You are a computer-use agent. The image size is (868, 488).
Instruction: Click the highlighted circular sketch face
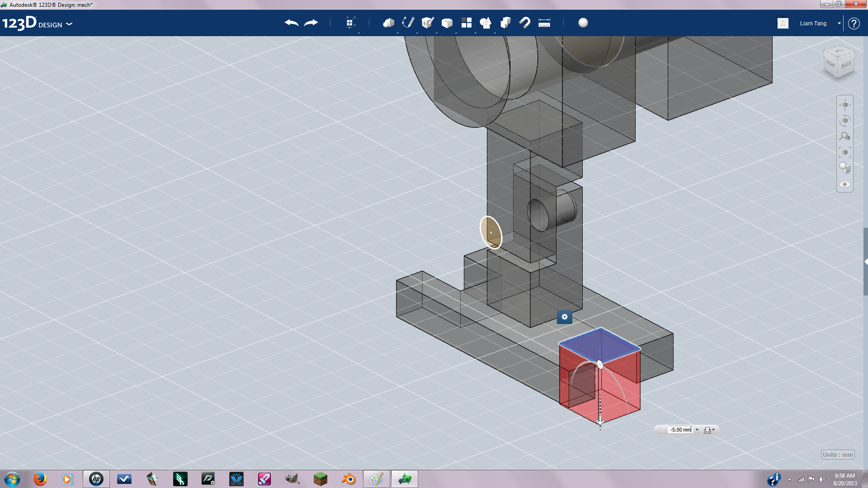pyautogui.click(x=491, y=232)
